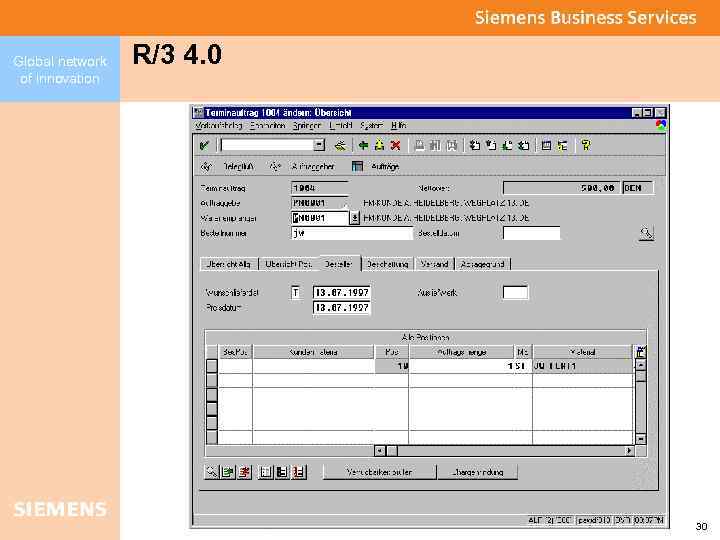
Task: Click the Wunschlieferdat date field
Action: pos(342,292)
